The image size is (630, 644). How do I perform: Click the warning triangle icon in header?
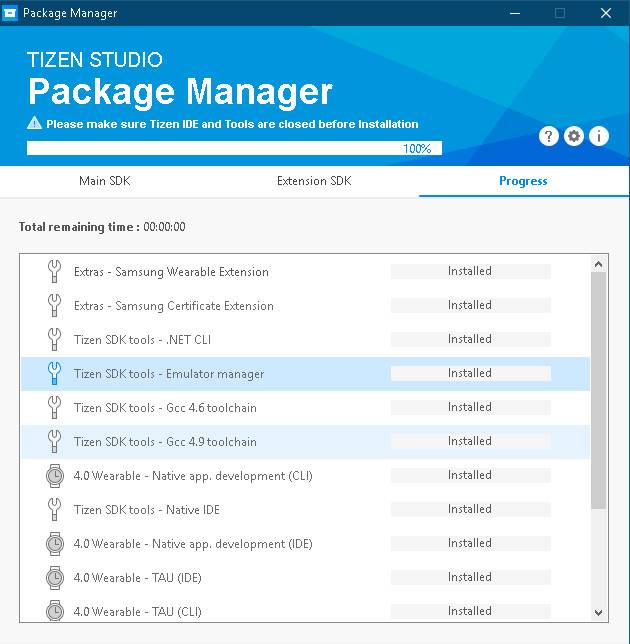(34, 123)
